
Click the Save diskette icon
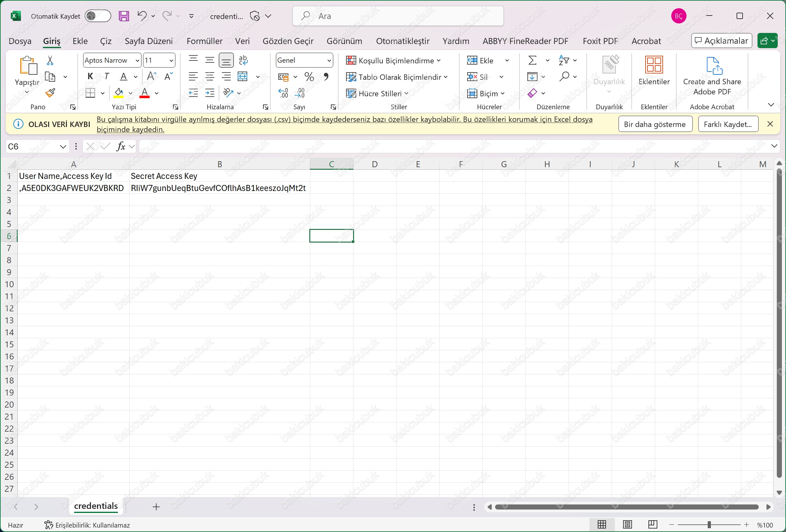coord(124,16)
